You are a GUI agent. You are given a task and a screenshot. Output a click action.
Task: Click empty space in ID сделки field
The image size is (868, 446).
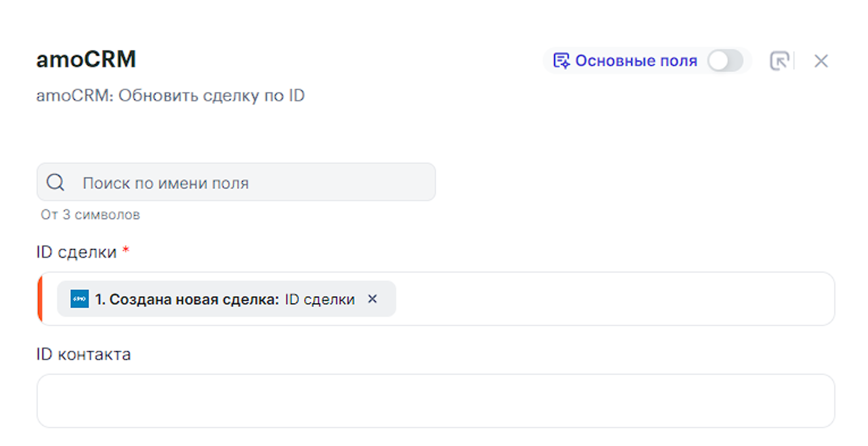(x=613, y=299)
